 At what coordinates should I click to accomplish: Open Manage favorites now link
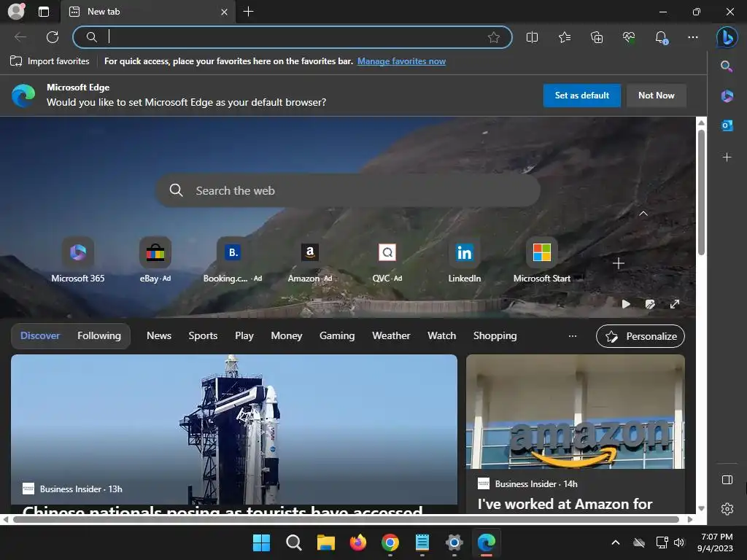click(x=402, y=61)
